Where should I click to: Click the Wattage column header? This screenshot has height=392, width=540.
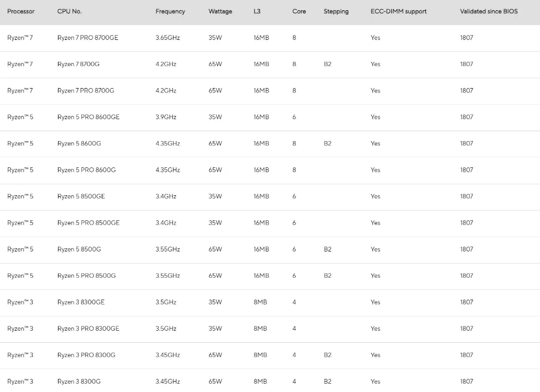[220, 11]
